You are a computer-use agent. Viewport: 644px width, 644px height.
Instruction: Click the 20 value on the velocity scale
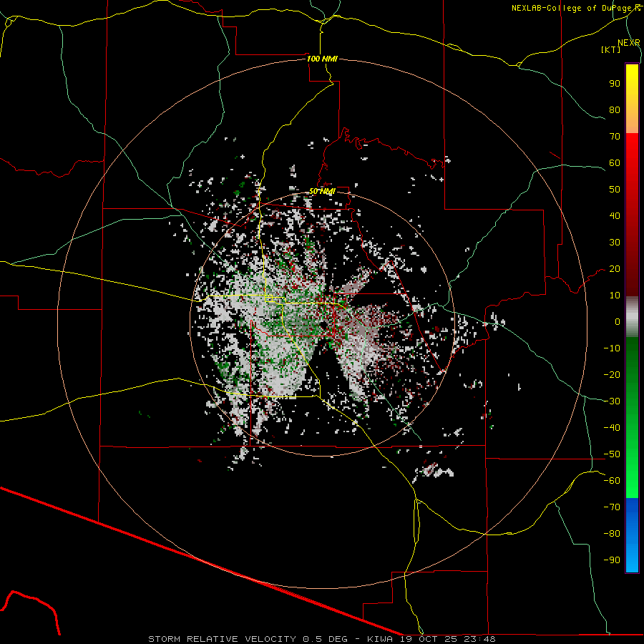(615, 268)
